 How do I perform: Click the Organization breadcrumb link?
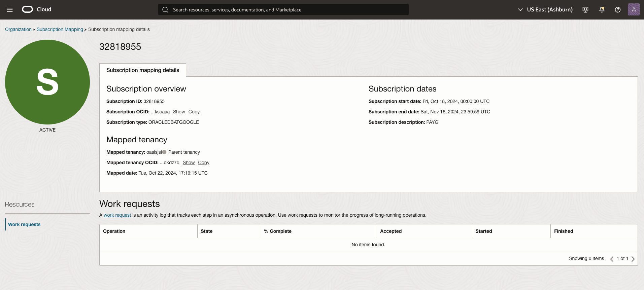coord(18,29)
